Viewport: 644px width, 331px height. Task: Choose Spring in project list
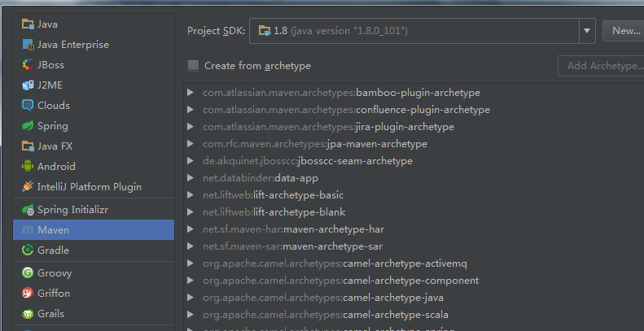click(x=94, y=126)
